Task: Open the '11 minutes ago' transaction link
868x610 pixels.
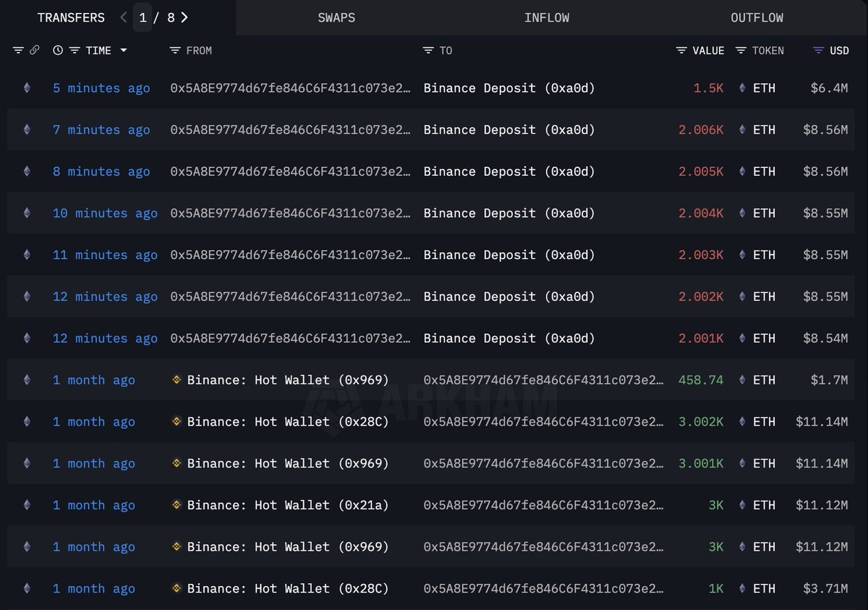Action: point(105,255)
